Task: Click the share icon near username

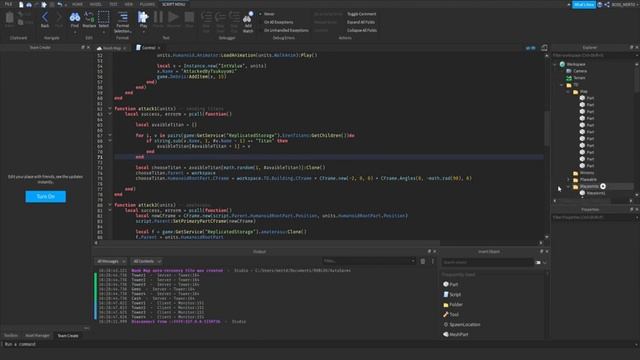Action: click(x=607, y=4)
